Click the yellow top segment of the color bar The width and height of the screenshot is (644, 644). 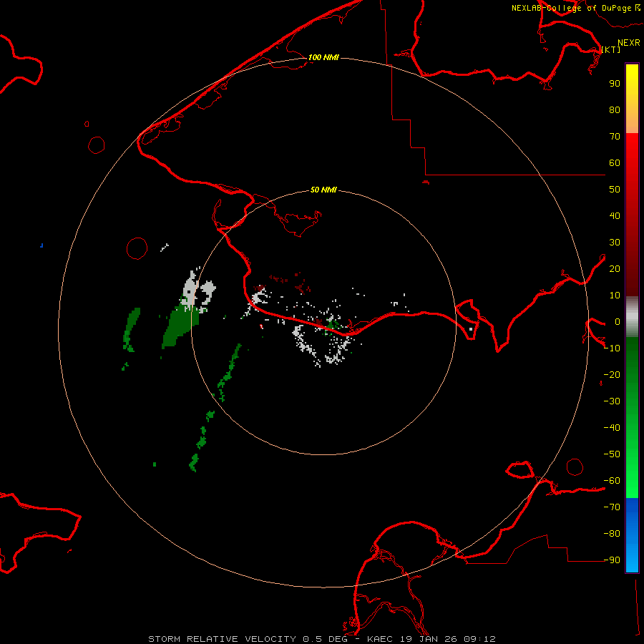coord(632,99)
